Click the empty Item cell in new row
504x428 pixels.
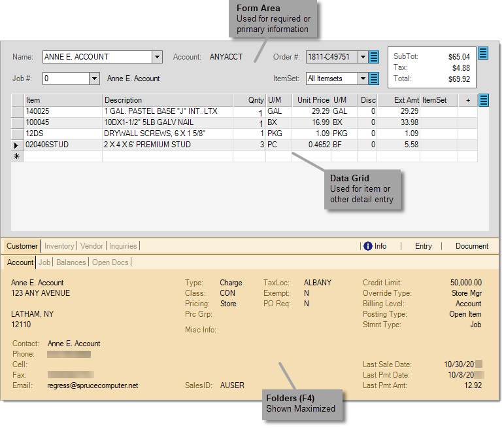coord(63,156)
